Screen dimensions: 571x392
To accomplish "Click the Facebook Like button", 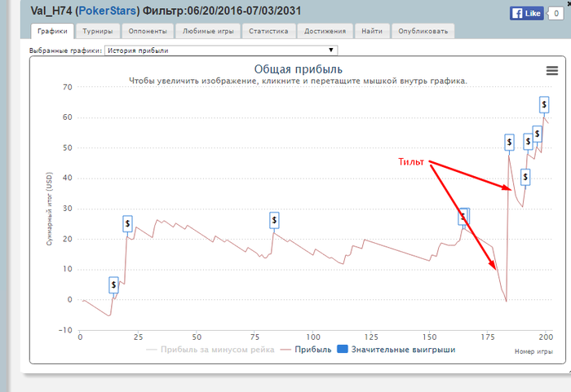I will click(x=527, y=14).
